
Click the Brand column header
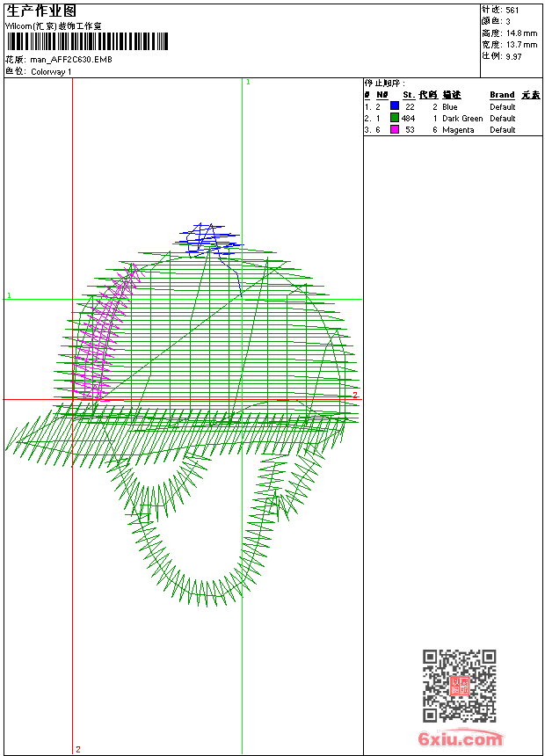(x=502, y=95)
